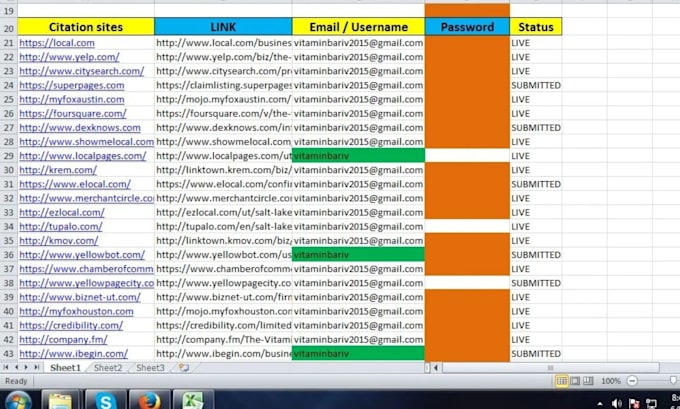
Task: Go to previous sheet tab arrow
Action: point(16,367)
